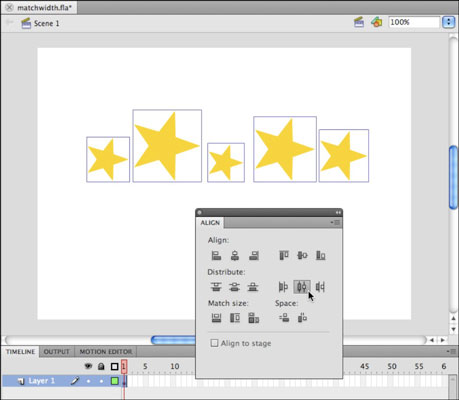Click Distribute horizontal center icon
The width and height of the screenshot is (459, 400).
[302, 287]
